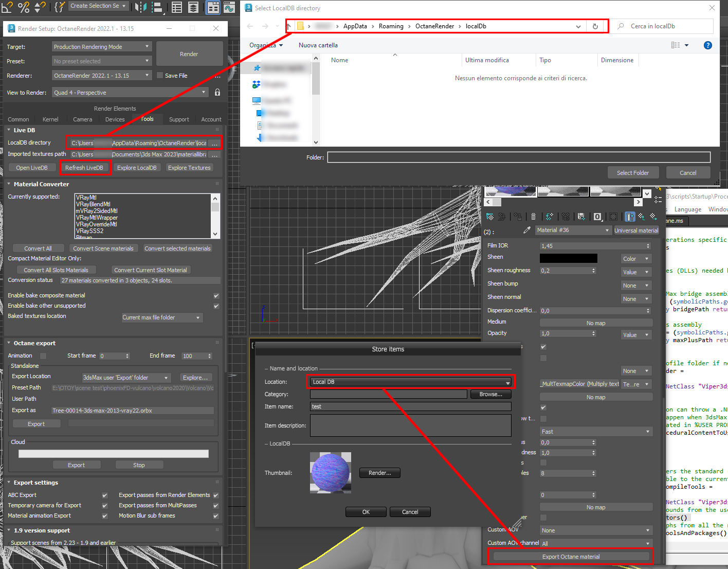Pick material from object with eyedropper
The image size is (728, 569).
click(x=526, y=230)
